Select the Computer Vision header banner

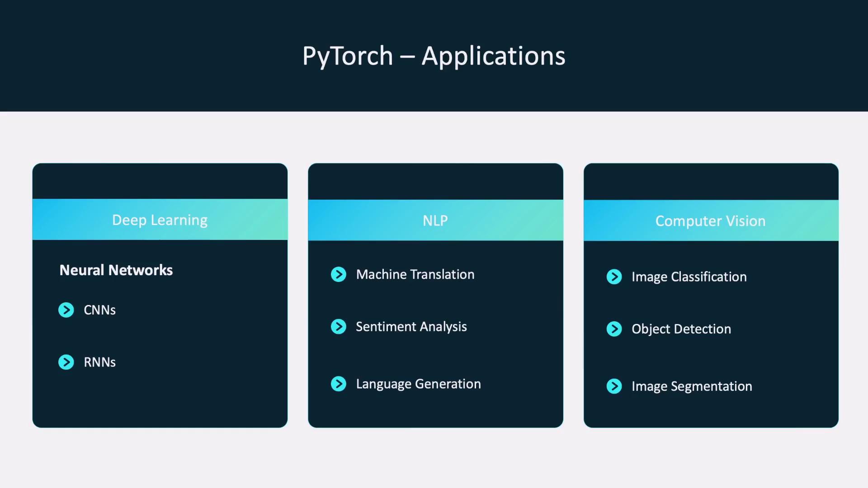point(711,221)
